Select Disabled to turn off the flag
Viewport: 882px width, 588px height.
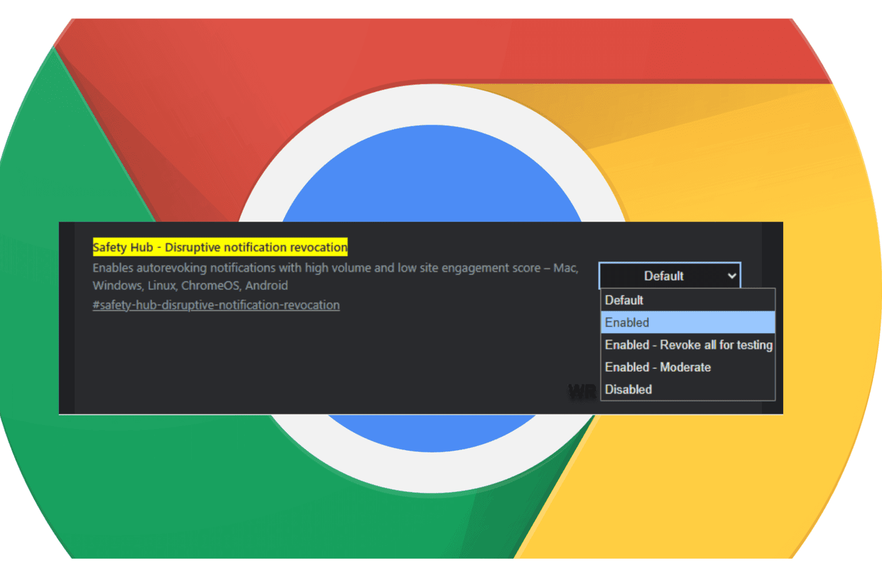click(x=628, y=389)
